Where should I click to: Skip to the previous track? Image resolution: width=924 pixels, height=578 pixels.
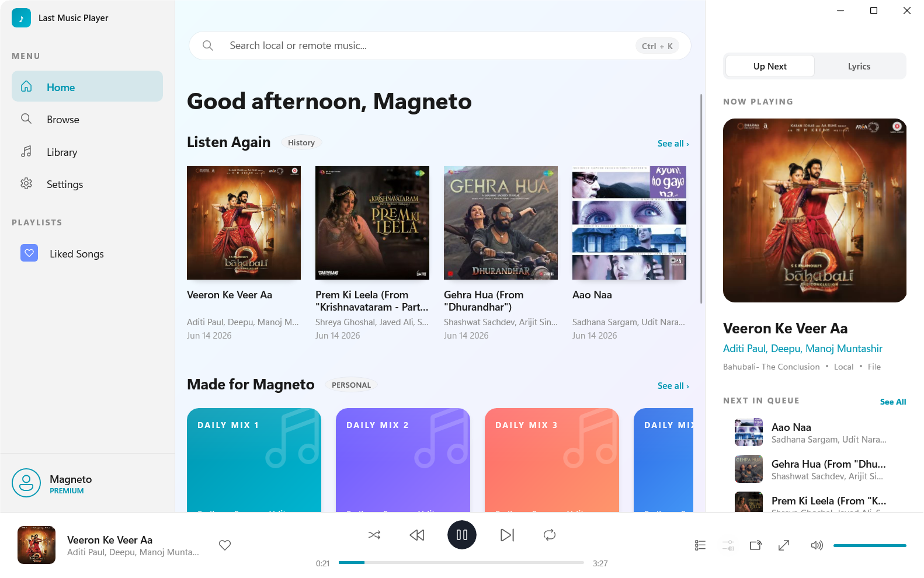pos(417,535)
